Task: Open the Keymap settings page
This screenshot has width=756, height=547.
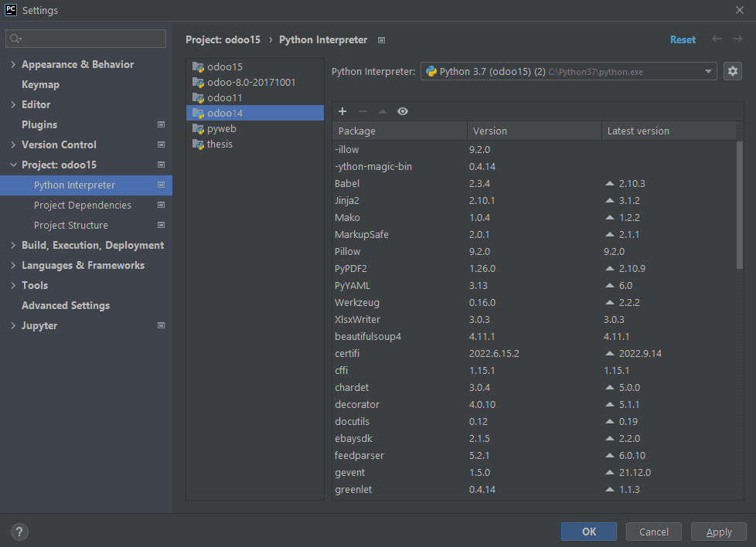Action: (40, 84)
